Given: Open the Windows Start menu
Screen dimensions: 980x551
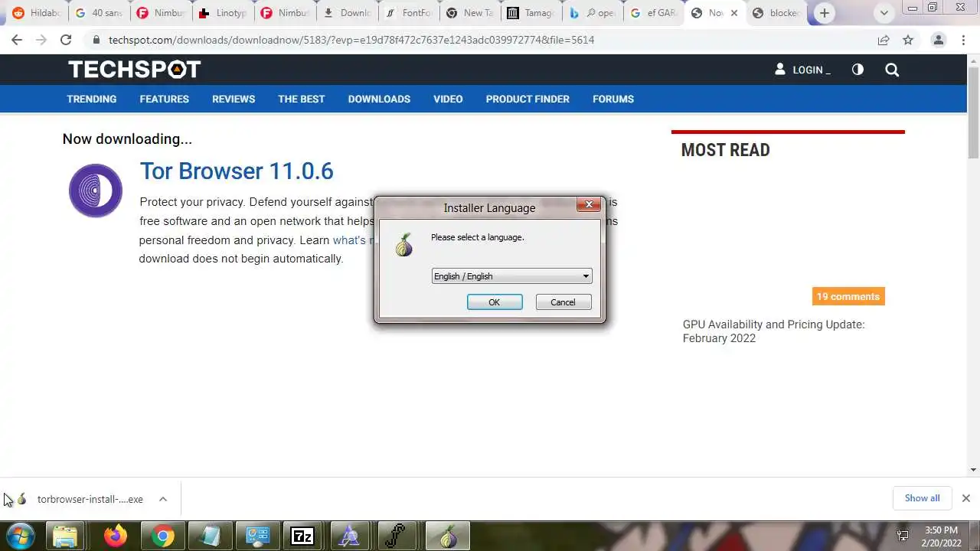Looking at the screenshot, I should [20, 536].
